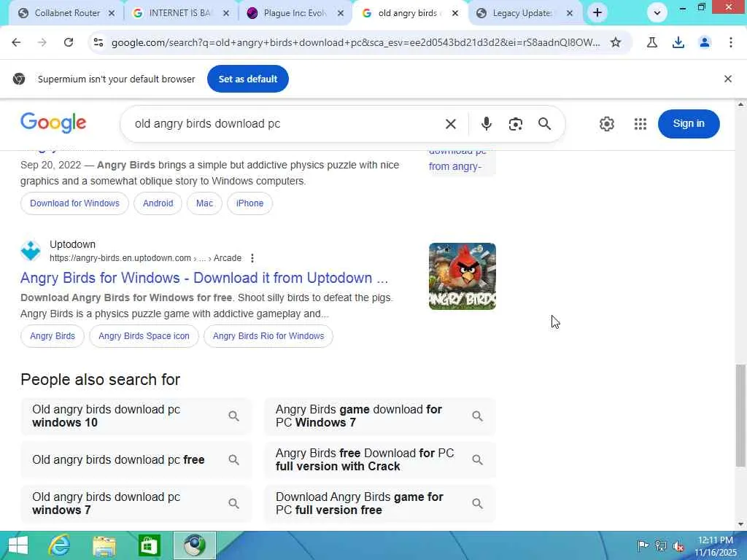
Task: Open more options for Uptodown result
Action: click(252, 258)
